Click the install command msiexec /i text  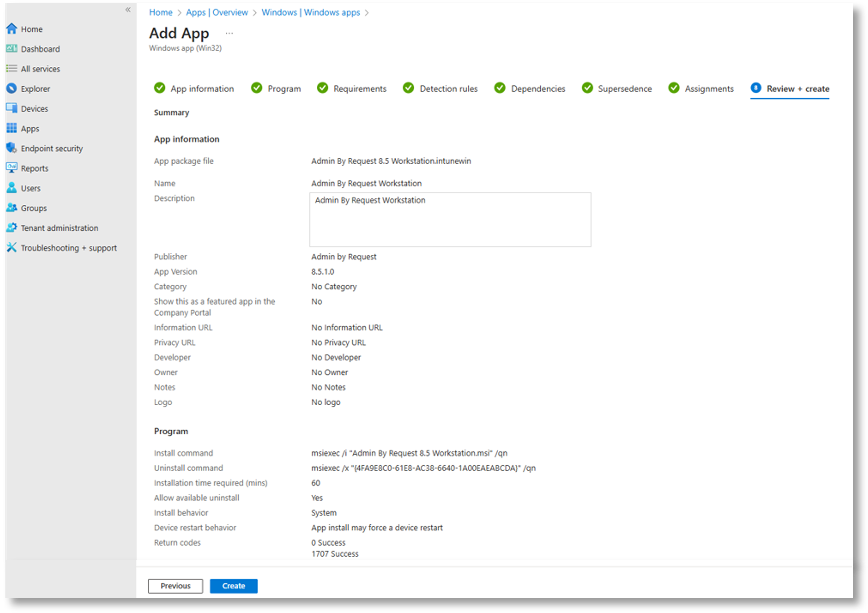click(x=409, y=453)
